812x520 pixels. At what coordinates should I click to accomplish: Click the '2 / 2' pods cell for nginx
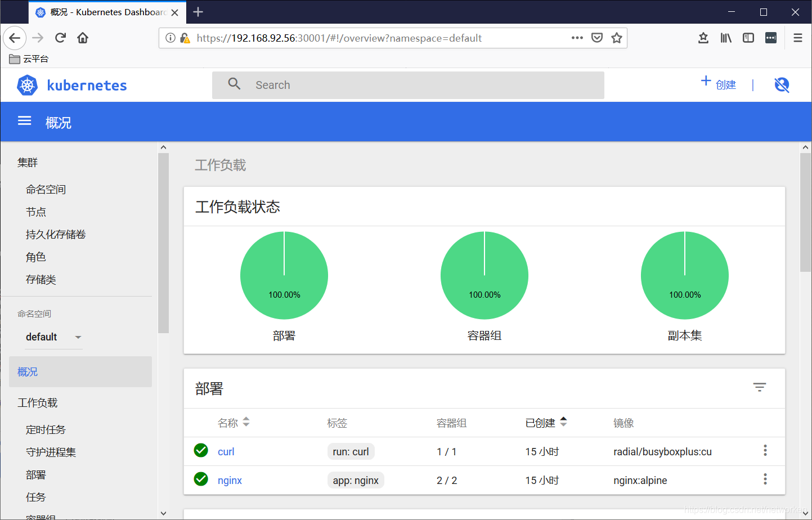click(447, 480)
